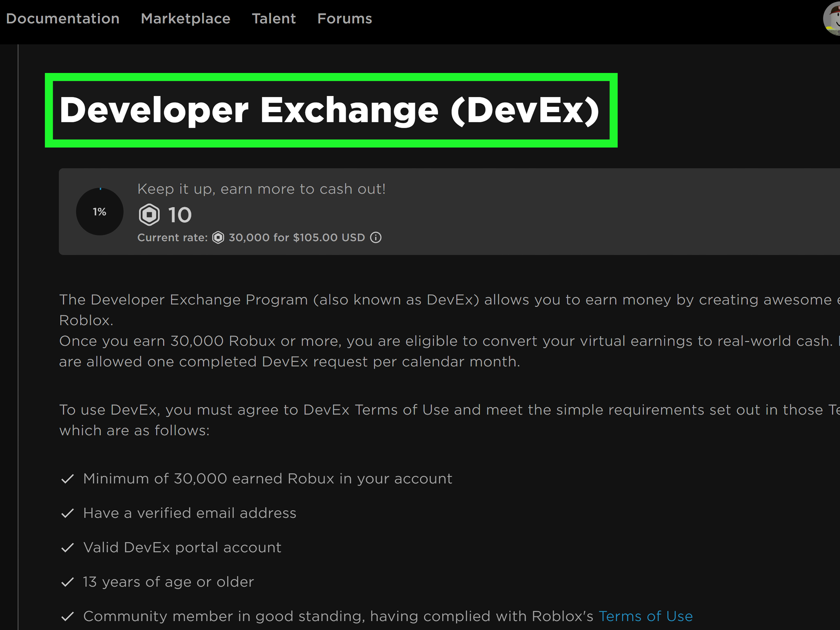The width and height of the screenshot is (840, 630).
Task: Click the Robux balance amount 10
Action: (x=180, y=215)
